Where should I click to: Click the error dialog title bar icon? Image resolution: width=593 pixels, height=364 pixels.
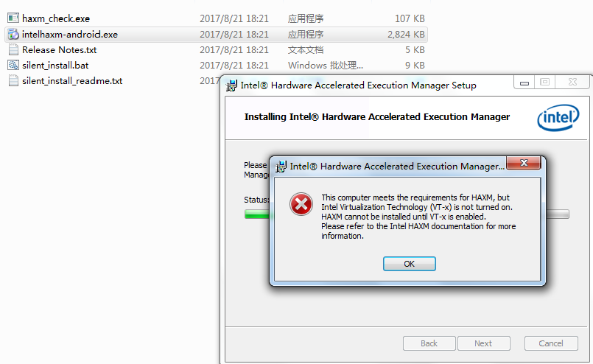pos(281,167)
